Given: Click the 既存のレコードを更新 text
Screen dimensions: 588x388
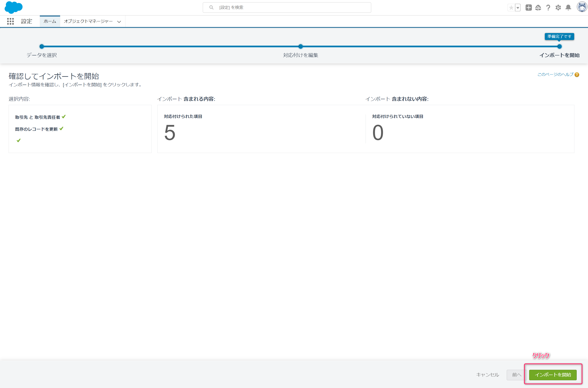Looking at the screenshot, I should point(36,129).
